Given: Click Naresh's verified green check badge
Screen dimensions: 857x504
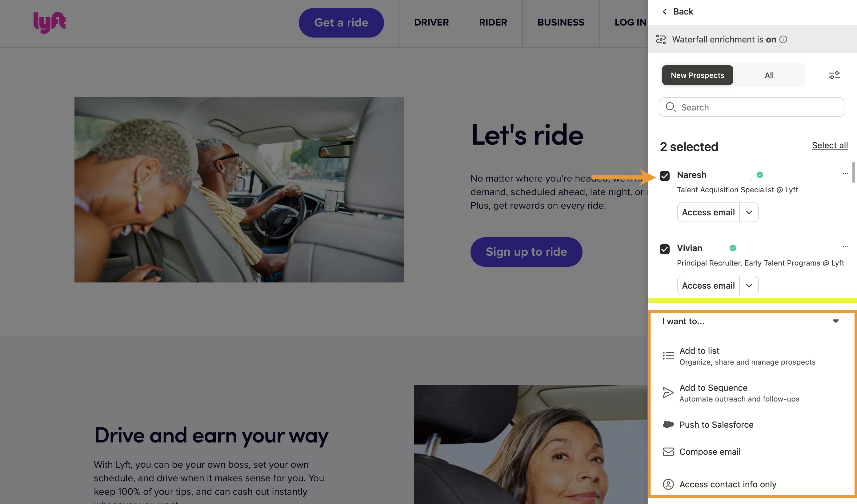Looking at the screenshot, I should coord(760,175).
